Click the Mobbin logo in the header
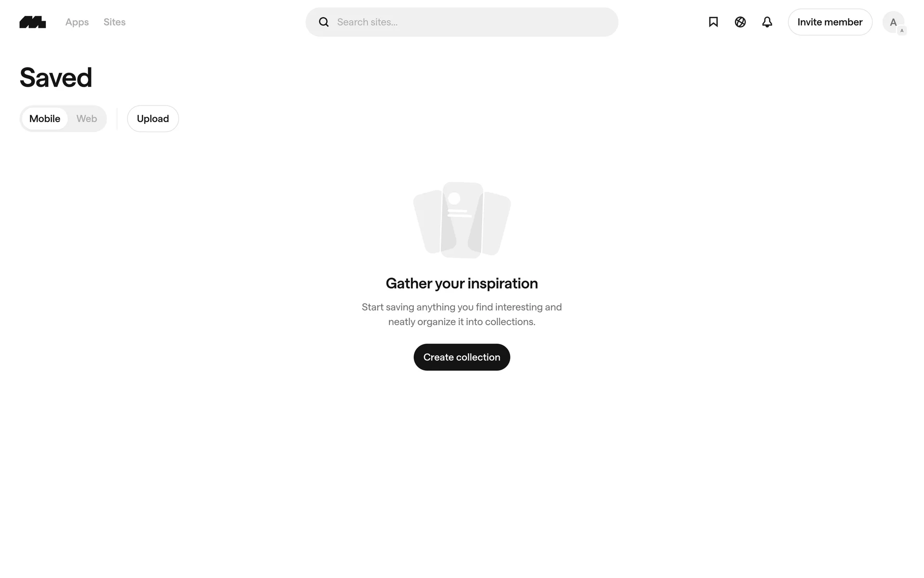 tap(33, 22)
